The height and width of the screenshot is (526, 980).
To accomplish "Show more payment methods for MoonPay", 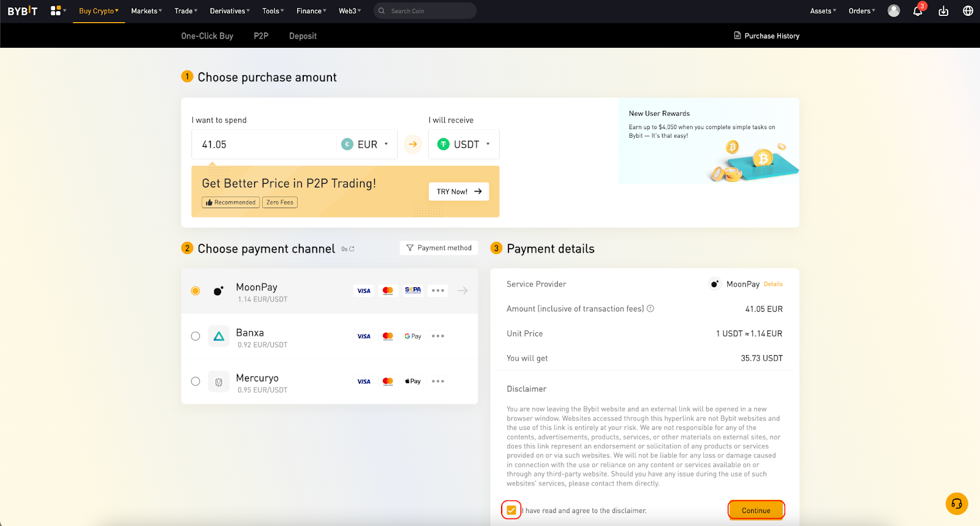I will point(438,291).
